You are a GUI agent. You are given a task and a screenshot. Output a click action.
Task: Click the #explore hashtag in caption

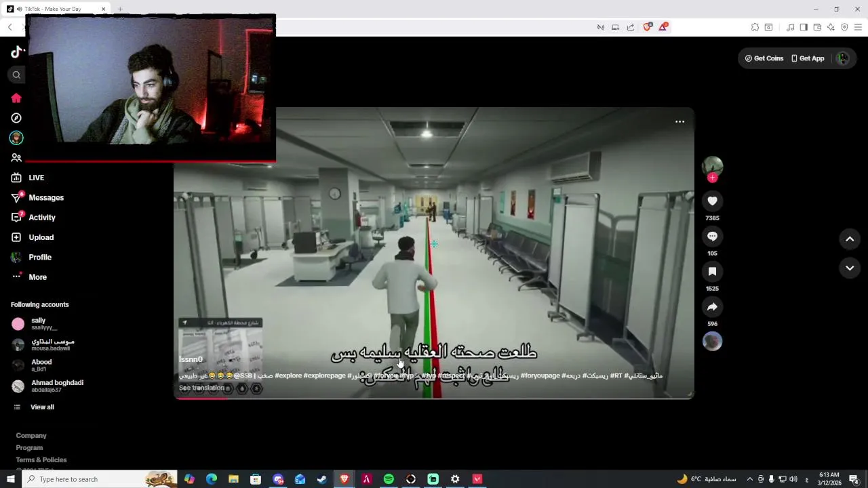(288, 375)
